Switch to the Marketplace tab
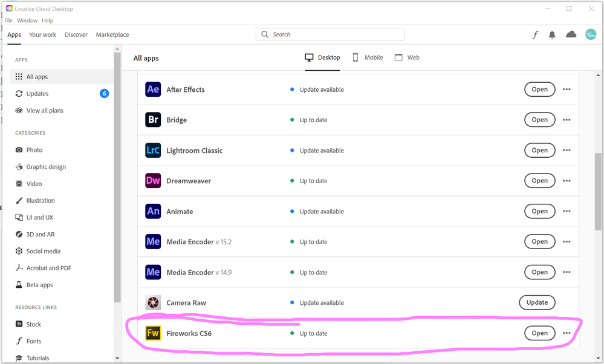This screenshot has width=604, height=364. [112, 34]
